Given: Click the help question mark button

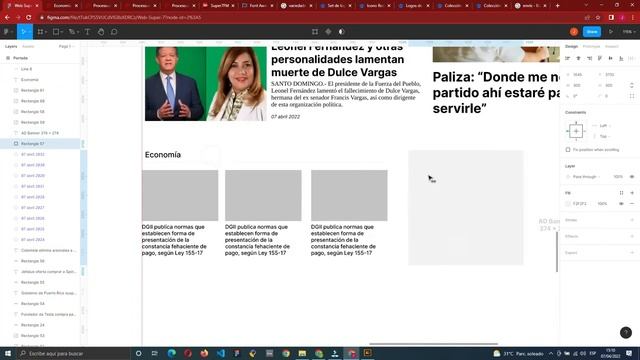Looking at the screenshot, I should click(626, 332).
